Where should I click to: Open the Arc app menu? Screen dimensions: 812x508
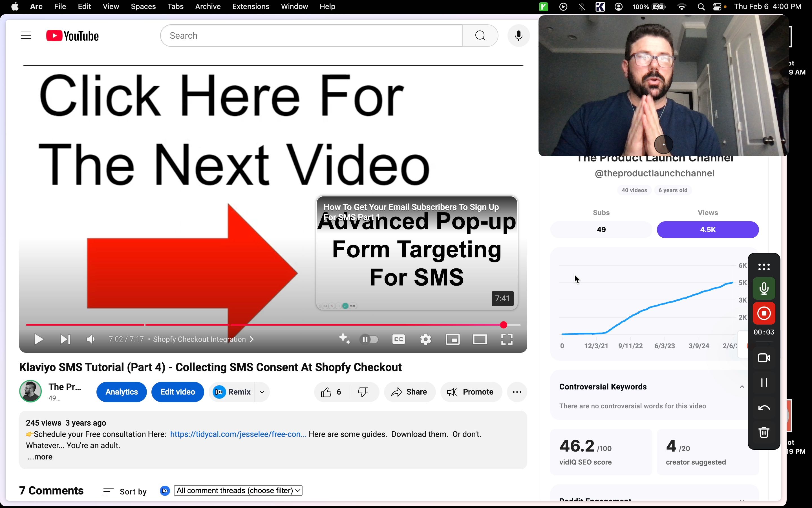[x=36, y=7]
